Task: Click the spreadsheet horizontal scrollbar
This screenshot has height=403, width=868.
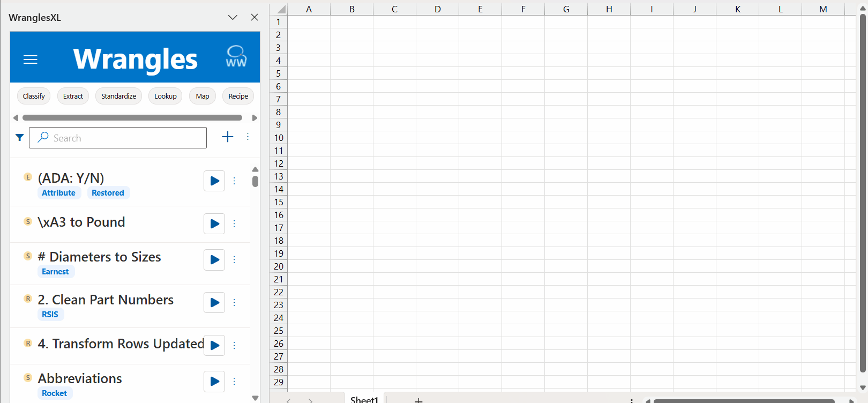Action: [x=744, y=400]
